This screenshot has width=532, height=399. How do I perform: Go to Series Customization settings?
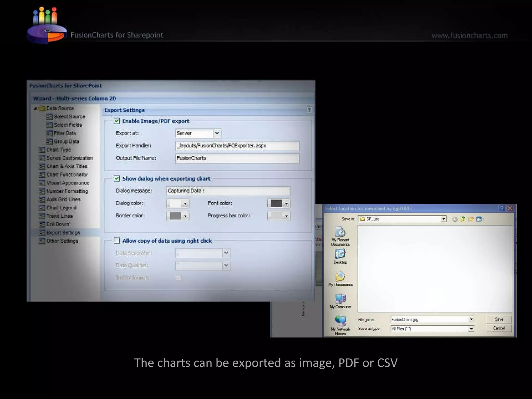(x=70, y=158)
